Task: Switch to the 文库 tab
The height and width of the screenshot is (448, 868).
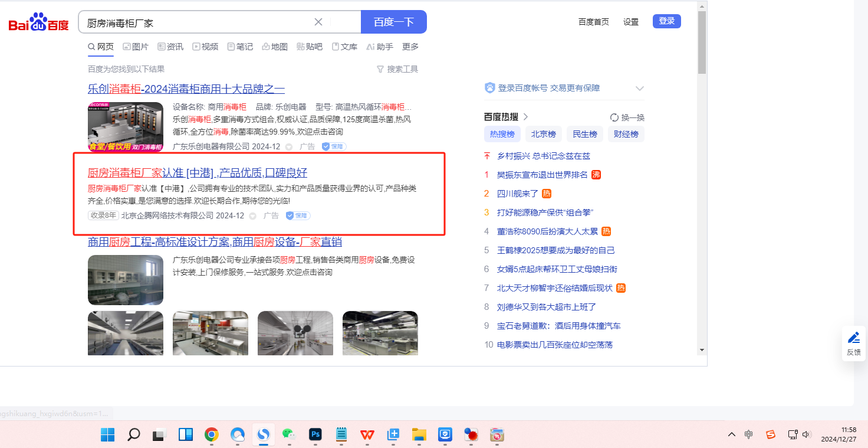Action: click(344, 47)
